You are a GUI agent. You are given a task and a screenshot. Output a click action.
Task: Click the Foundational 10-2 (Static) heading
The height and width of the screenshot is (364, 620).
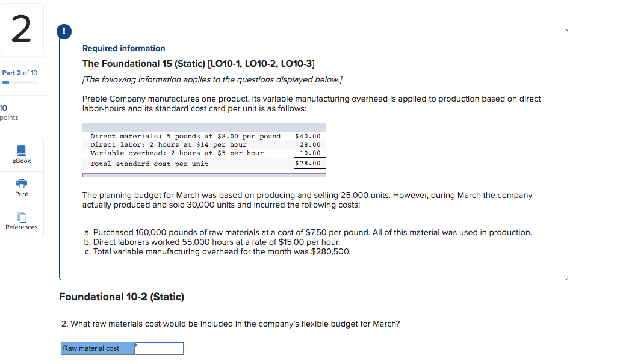click(x=122, y=297)
